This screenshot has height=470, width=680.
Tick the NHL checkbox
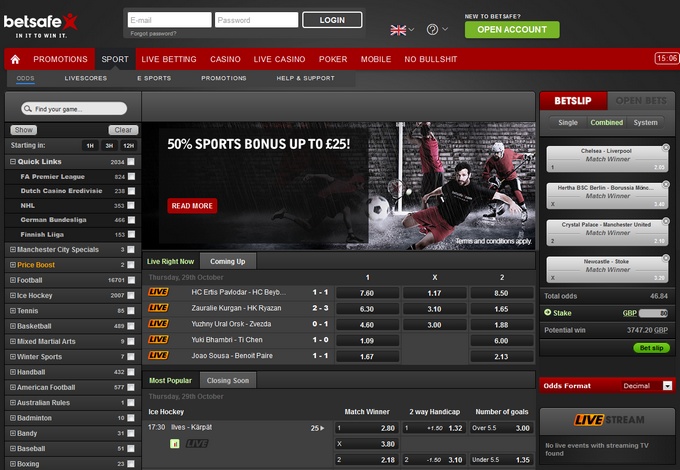tap(131, 206)
